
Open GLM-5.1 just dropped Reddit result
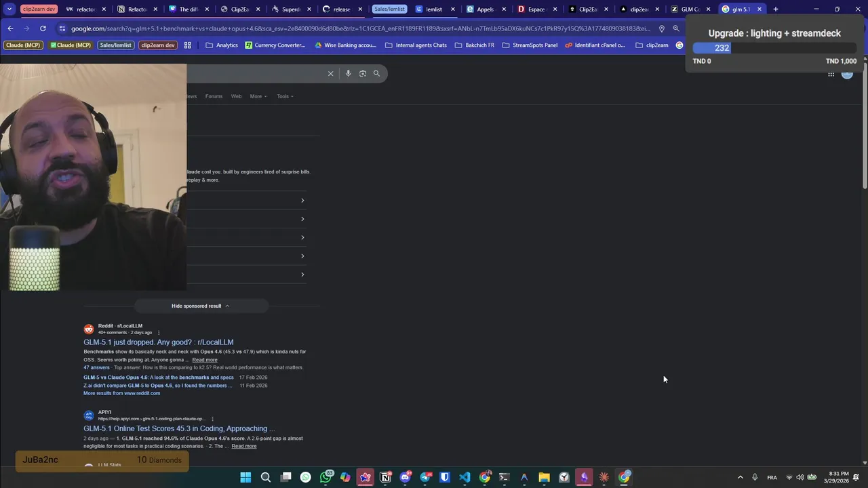pos(158,342)
